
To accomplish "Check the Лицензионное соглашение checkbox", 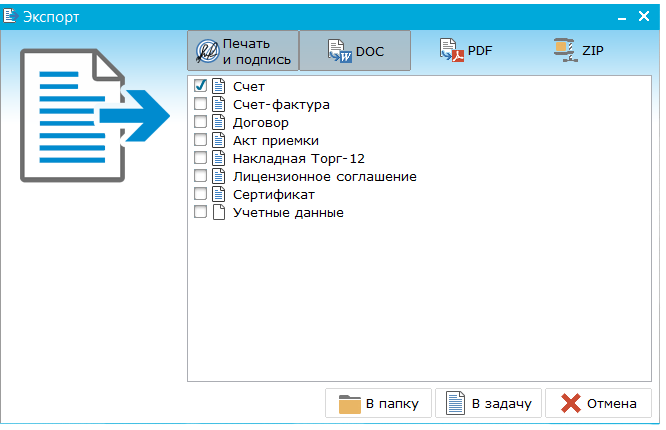I will (200, 176).
